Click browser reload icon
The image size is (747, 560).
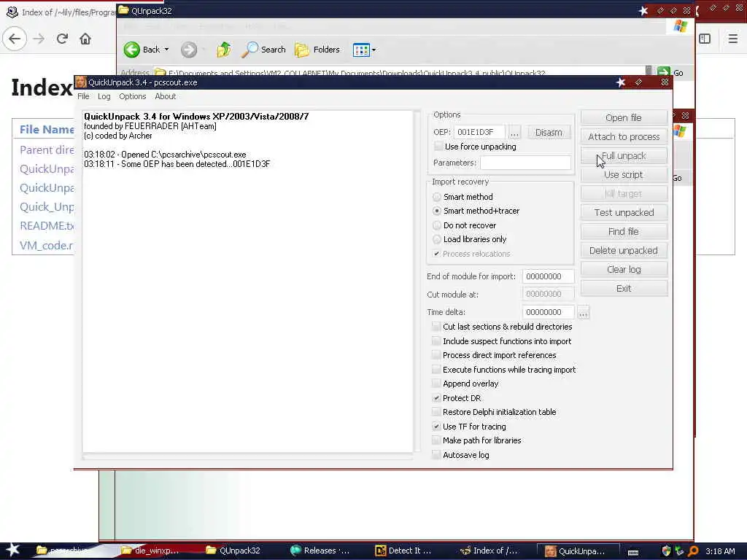point(62,39)
